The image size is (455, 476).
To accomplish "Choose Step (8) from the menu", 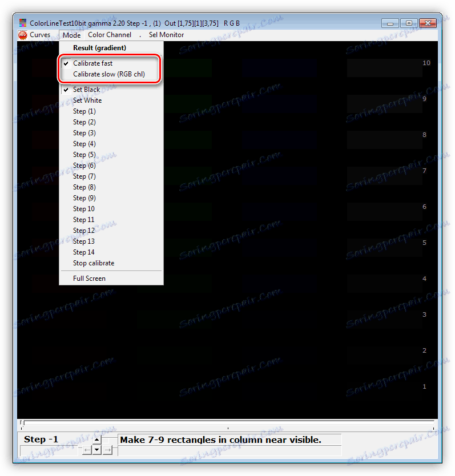I will (x=111, y=187).
